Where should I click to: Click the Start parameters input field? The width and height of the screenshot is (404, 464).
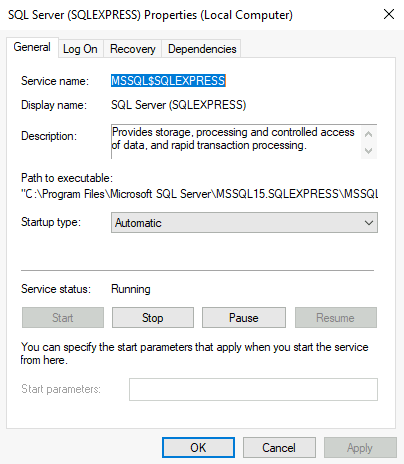pyautogui.click(x=253, y=389)
